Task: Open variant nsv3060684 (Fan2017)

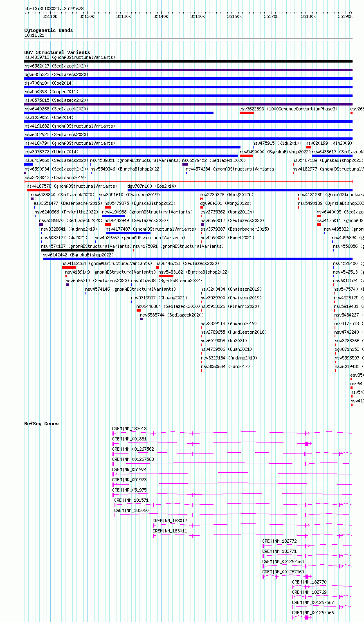Action: tap(225, 366)
